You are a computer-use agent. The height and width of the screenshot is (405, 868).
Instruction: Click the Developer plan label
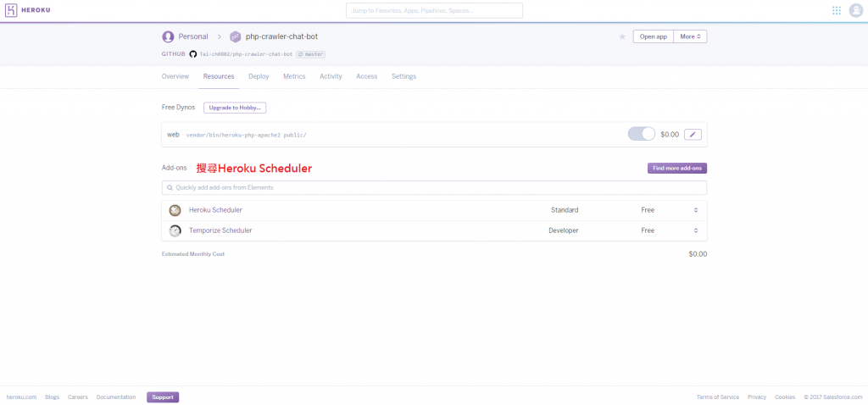tap(564, 230)
